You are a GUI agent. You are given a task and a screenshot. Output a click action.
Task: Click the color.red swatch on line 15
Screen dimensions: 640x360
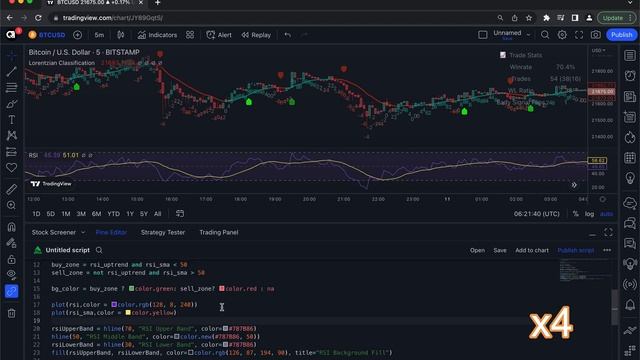tap(222, 289)
